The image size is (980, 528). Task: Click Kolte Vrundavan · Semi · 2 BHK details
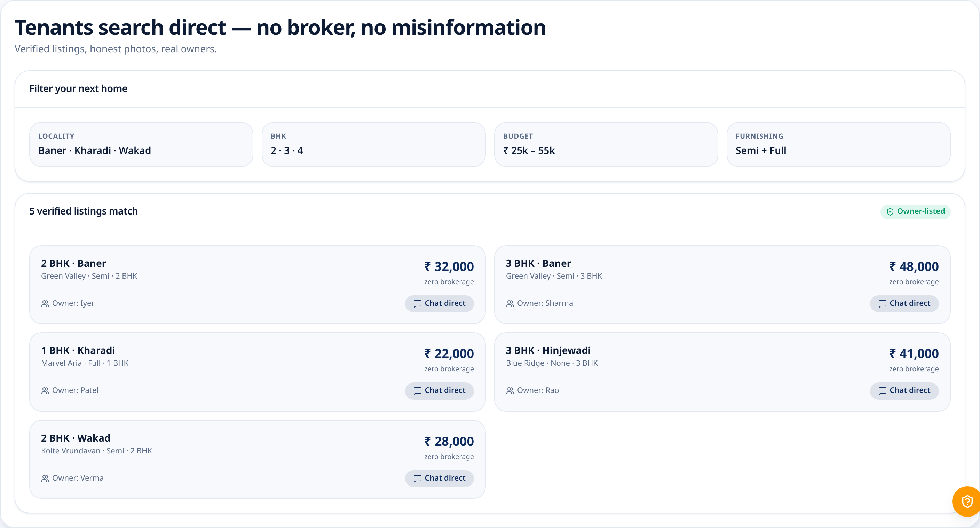click(97, 451)
